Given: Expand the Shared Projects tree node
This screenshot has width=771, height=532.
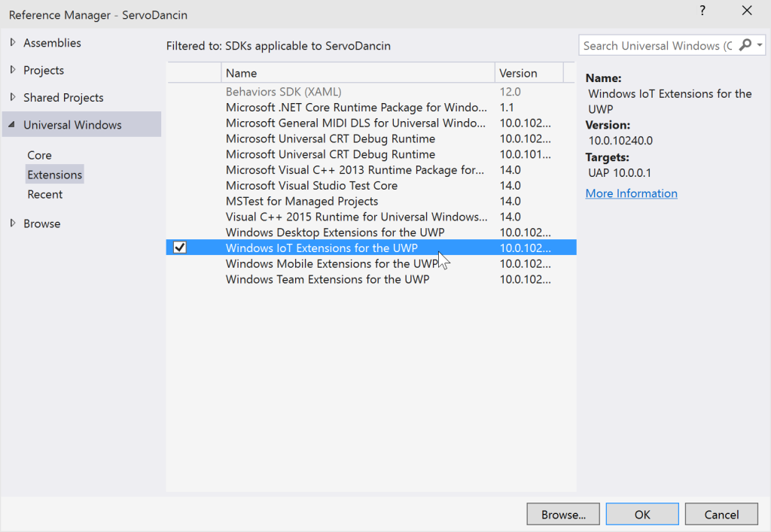Looking at the screenshot, I should pos(12,97).
